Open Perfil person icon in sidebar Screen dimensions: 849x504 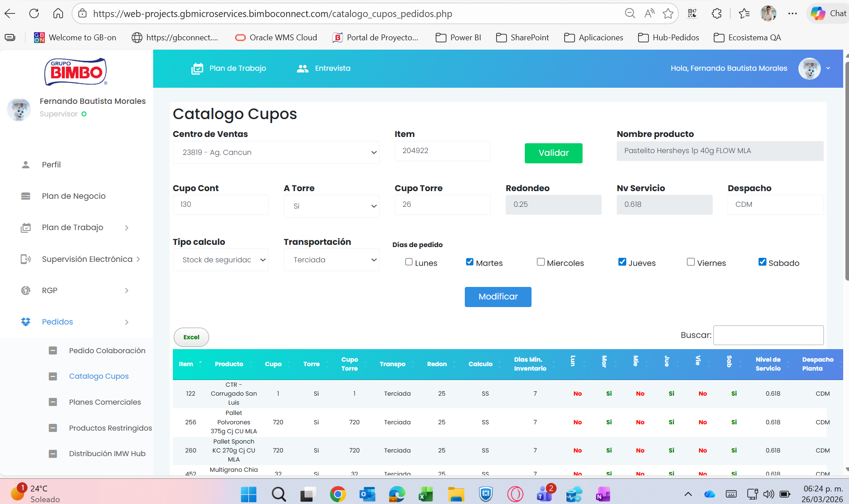click(26, 165)
